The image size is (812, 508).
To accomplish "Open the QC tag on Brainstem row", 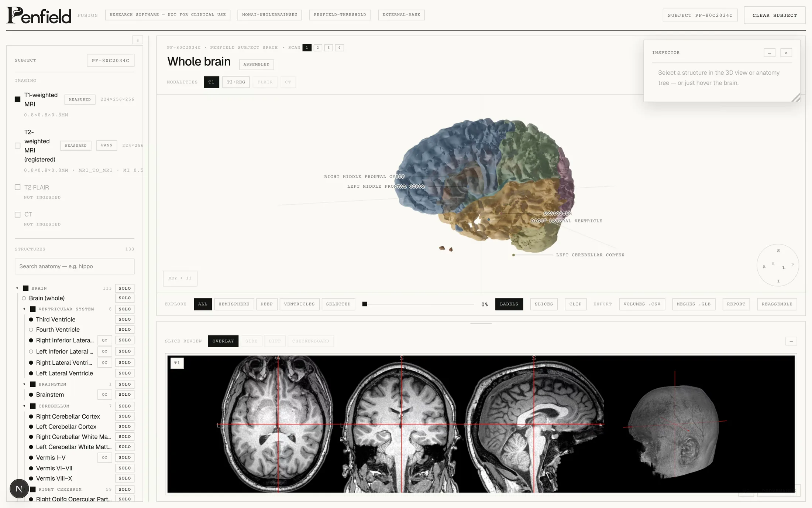I will [104, 395].
